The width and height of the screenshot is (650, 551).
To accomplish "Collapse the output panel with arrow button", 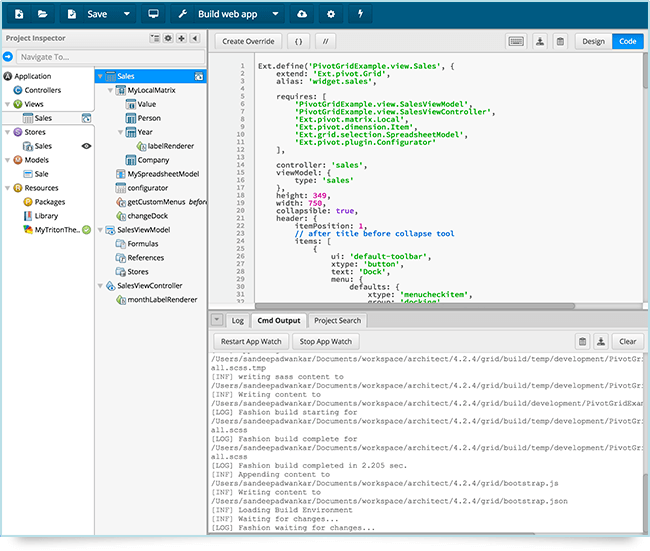I will pyautogui.click(x=217, y=320).
